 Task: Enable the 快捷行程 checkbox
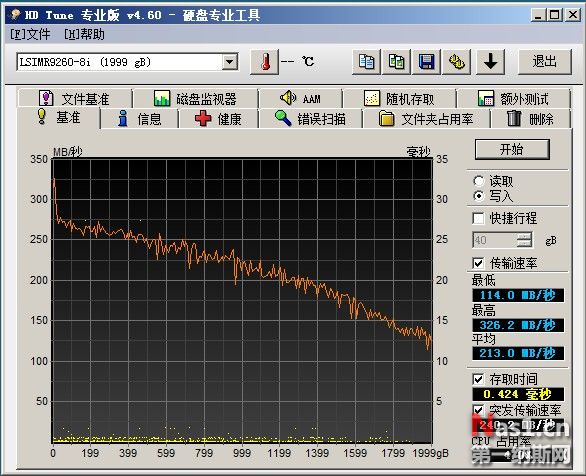tap(478, 218)
